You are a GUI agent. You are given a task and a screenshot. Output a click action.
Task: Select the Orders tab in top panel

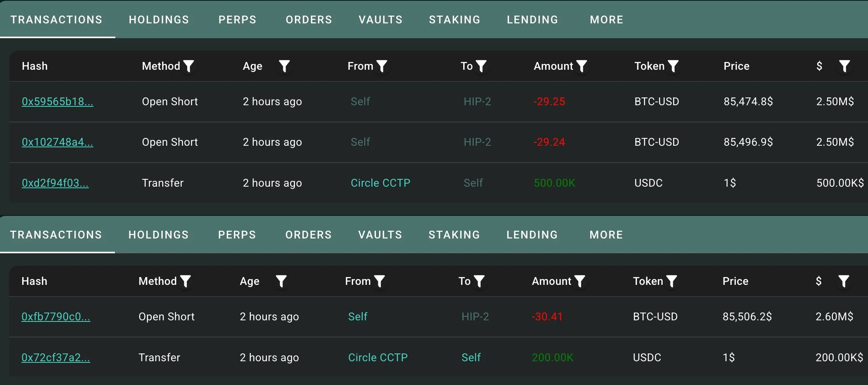[x=309, y=19]
